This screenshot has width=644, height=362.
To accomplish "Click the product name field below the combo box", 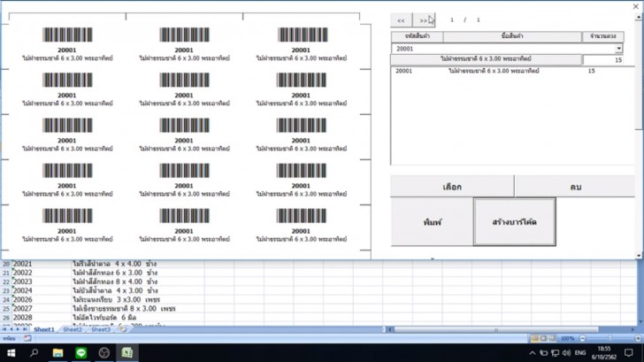I will click(486, 59).
